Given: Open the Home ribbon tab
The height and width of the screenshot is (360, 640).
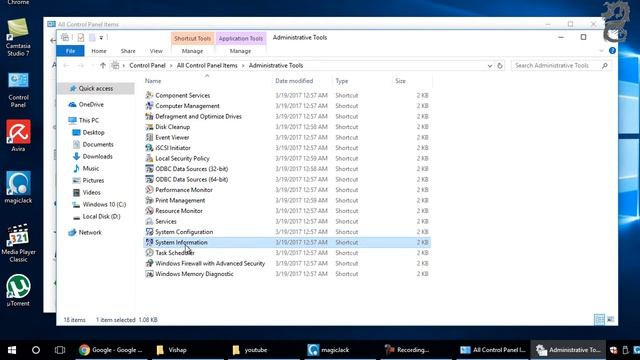Looking at the screenshot, I should pyautogui.click(x=99, y=51).
